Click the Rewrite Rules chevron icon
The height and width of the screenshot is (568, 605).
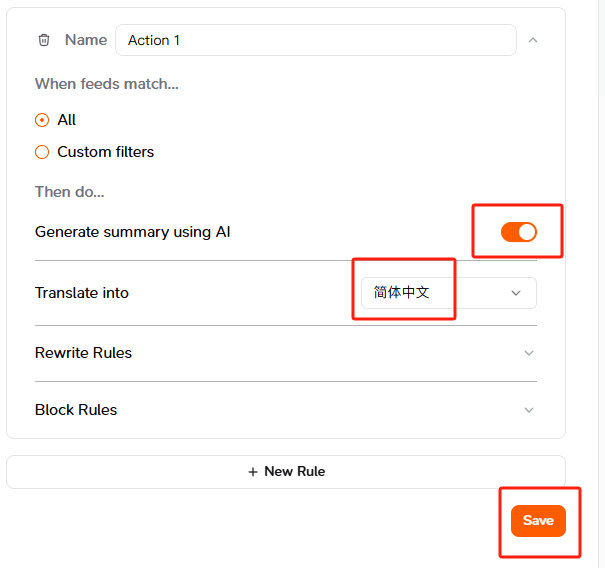tap(529, 353)
